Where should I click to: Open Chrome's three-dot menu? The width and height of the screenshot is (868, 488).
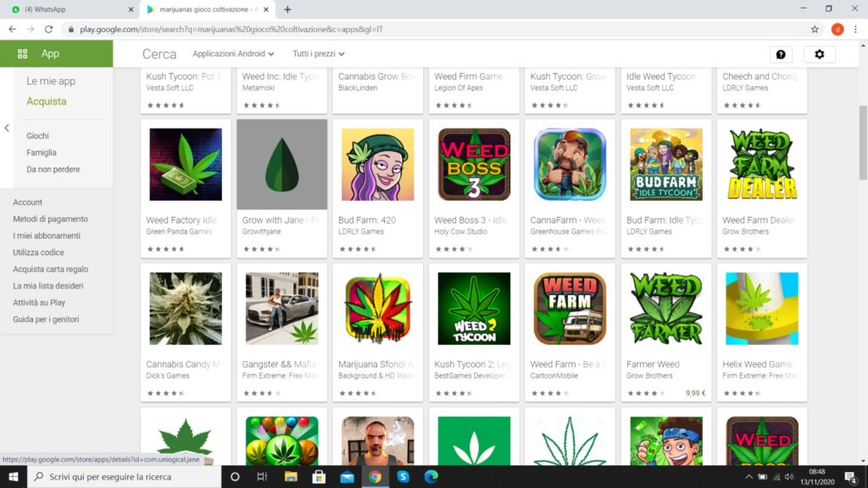click(855, 30)
